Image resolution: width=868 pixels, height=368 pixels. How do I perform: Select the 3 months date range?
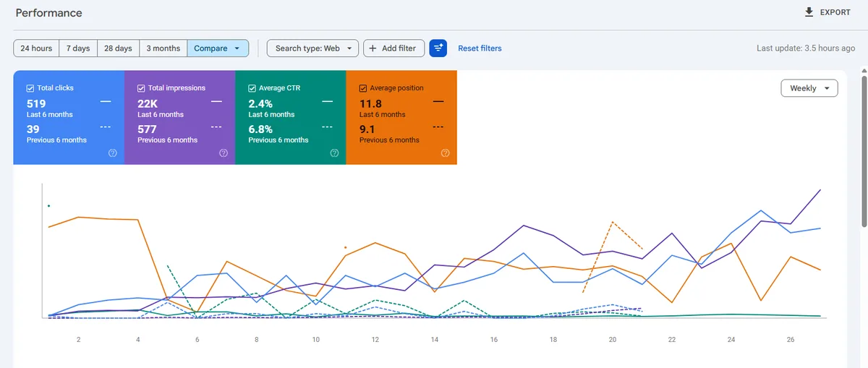point(163,48)
